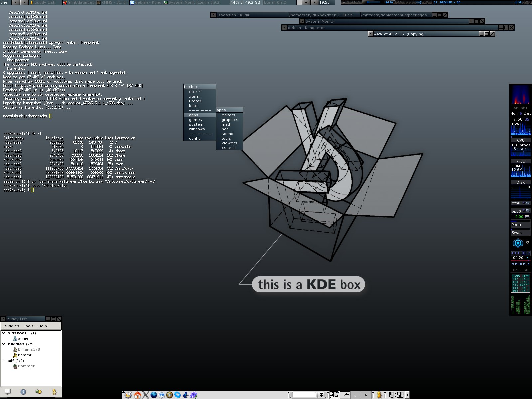Viewport: 532px width, 399px height.
Task: Open the Away Message icon in Buddy List
Action: click(x=54, y=392)
